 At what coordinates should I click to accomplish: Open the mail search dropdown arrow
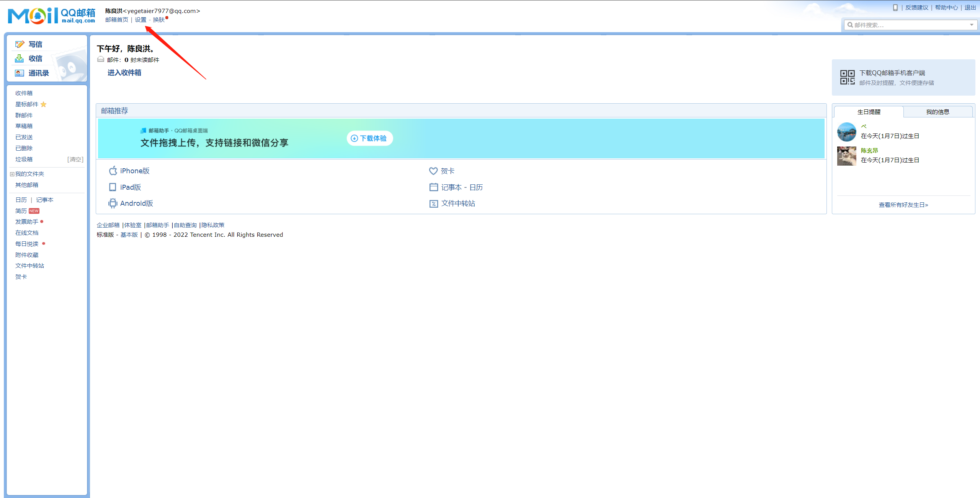[971, 25]
